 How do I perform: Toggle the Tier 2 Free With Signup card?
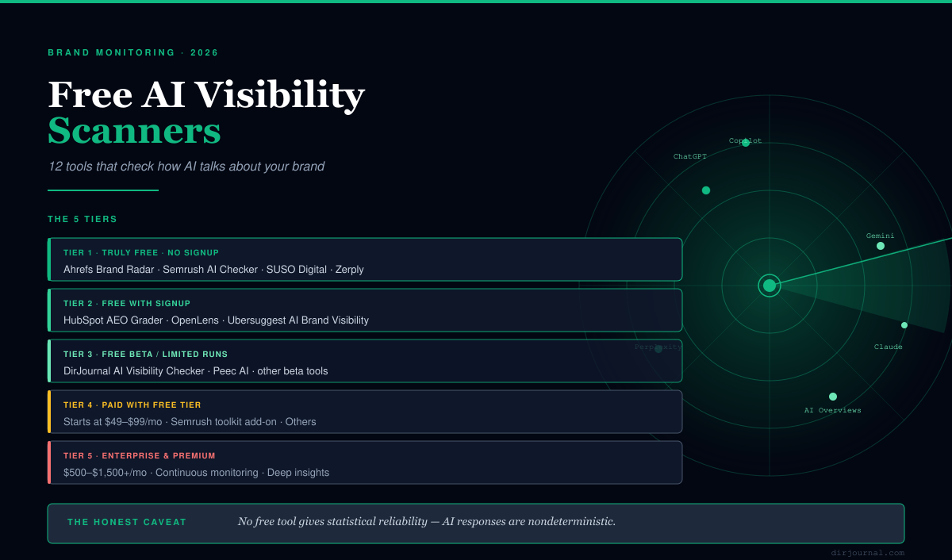[365, 310]
